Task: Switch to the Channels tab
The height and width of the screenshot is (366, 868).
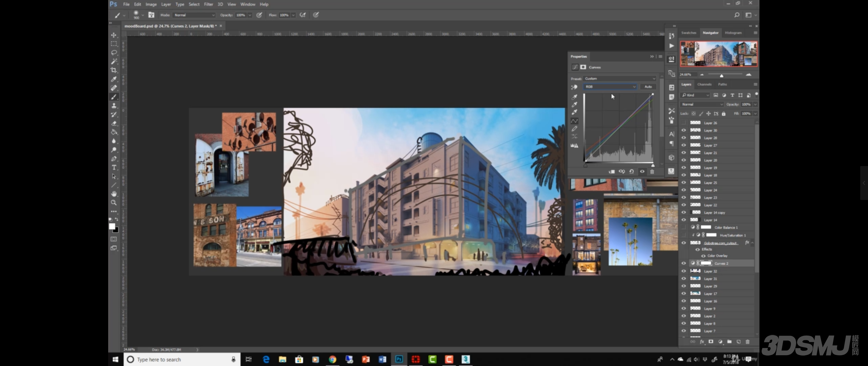Action: pyautogui.click(x=704, y=84)
